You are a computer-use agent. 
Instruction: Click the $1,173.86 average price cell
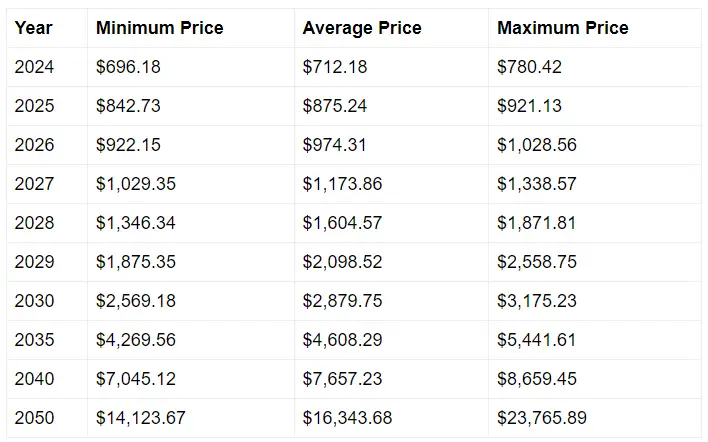pos(342,184)
